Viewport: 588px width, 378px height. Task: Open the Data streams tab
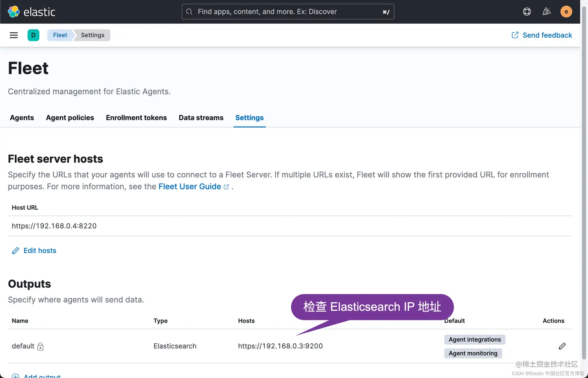pos(201,118)
